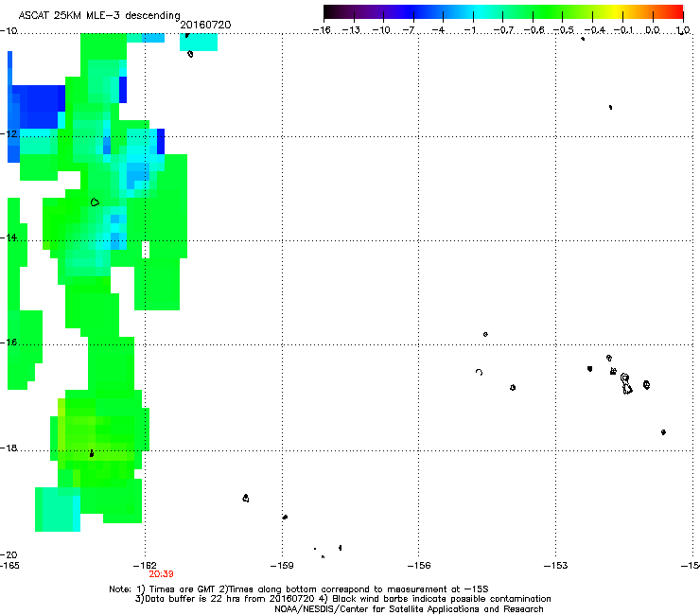The width and height of the screenshot is (700, 615).
Task: Click the 0.0 color scale label
Action: click(x=653, y=30)
